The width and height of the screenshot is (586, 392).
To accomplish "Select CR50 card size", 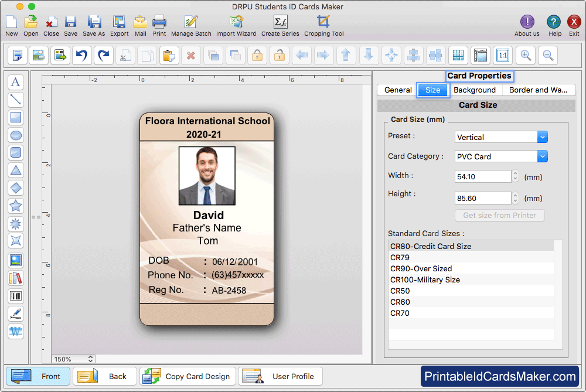I will tap(471, 291).
